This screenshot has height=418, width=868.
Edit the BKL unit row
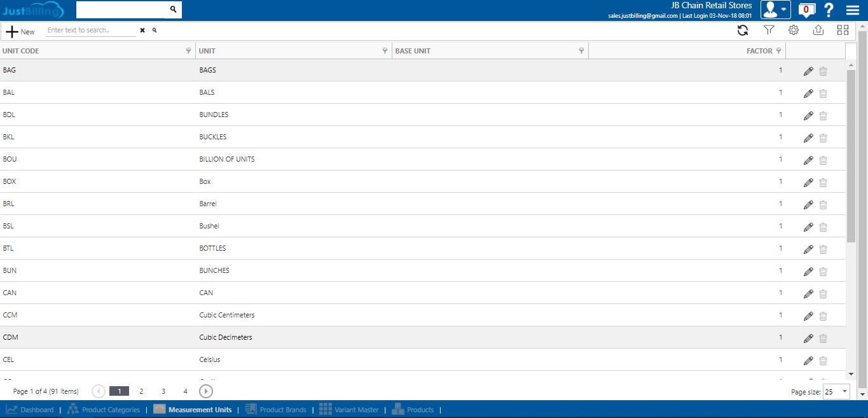808,138
